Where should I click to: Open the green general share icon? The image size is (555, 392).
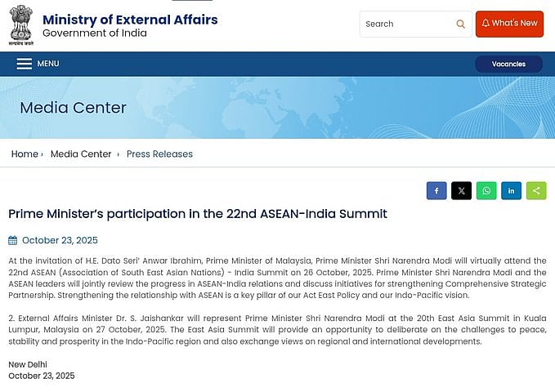(536, 191)
